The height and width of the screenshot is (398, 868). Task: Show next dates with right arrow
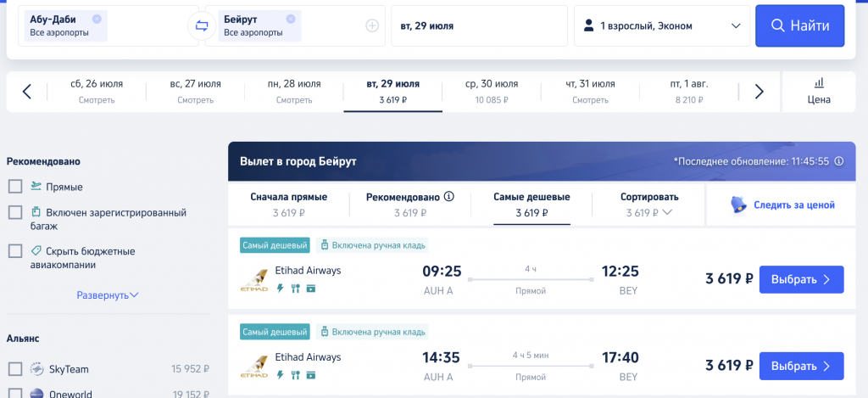click(x=759, y=92)
